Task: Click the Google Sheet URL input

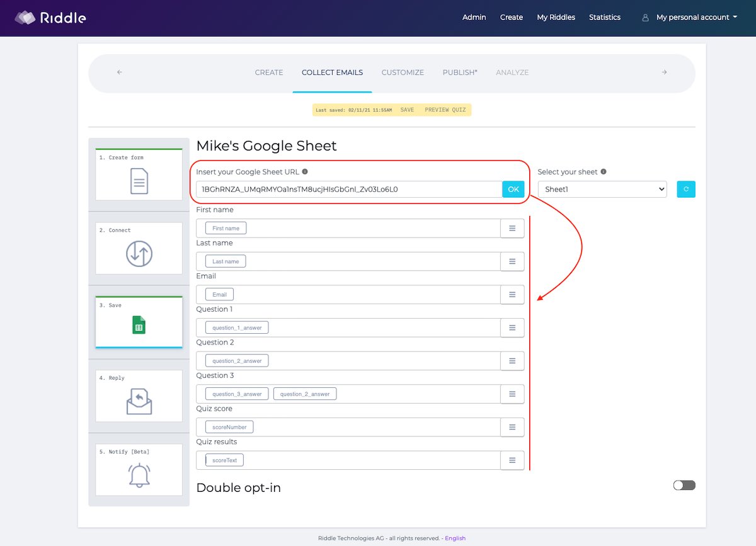Action: click(349, 189)
